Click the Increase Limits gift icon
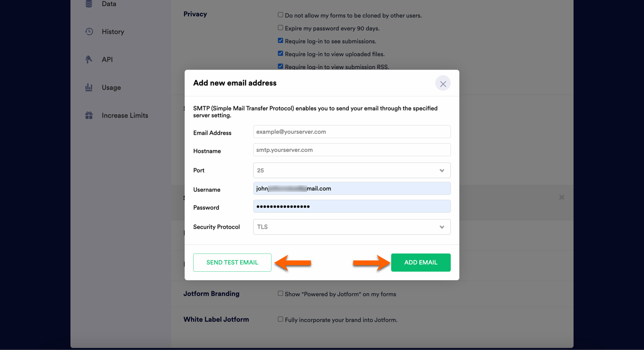644x350 pixels. pyautogui.click(x=89, y=116)
